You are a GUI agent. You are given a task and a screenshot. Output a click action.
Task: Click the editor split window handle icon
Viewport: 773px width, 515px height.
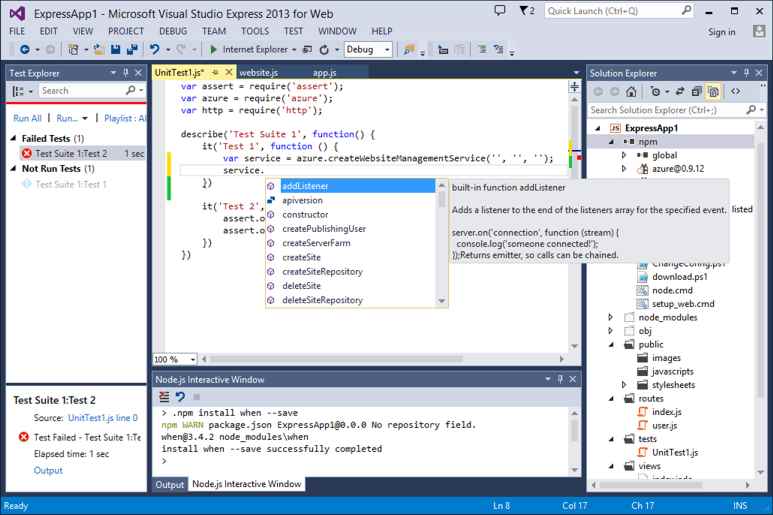[574, 87]
